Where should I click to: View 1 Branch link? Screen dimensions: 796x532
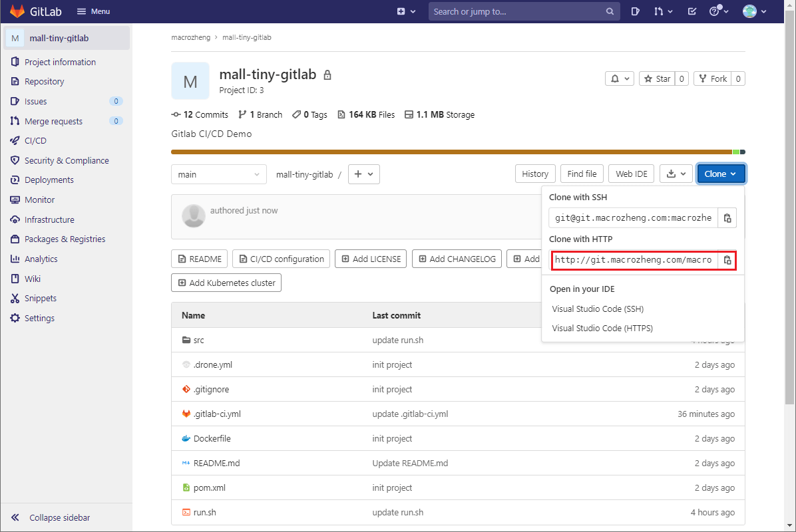point(260,114)
